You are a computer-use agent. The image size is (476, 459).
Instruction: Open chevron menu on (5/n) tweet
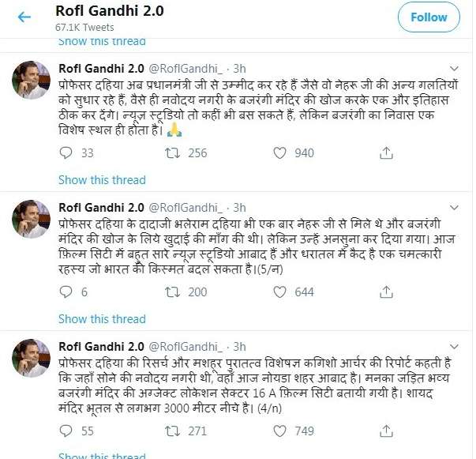[454, 208]
